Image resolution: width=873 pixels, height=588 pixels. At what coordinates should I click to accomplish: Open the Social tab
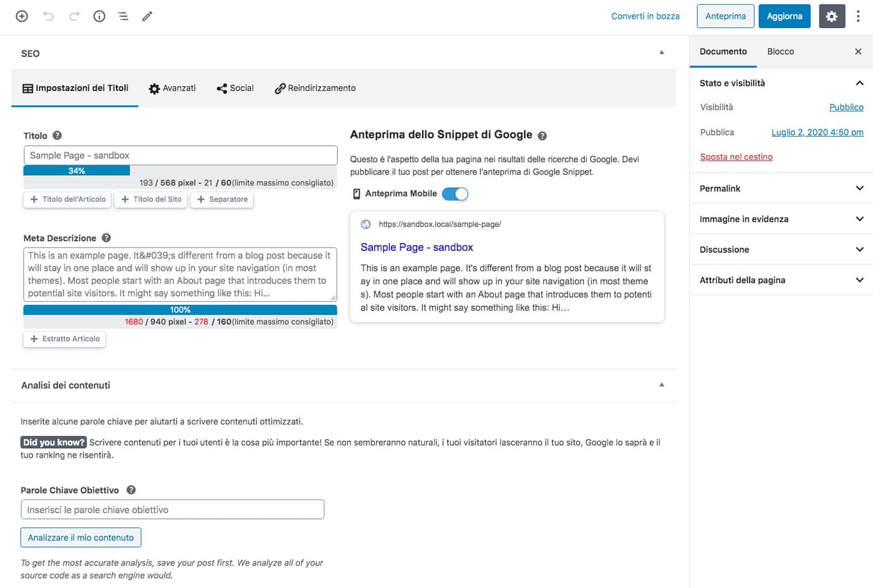point(235,88)
